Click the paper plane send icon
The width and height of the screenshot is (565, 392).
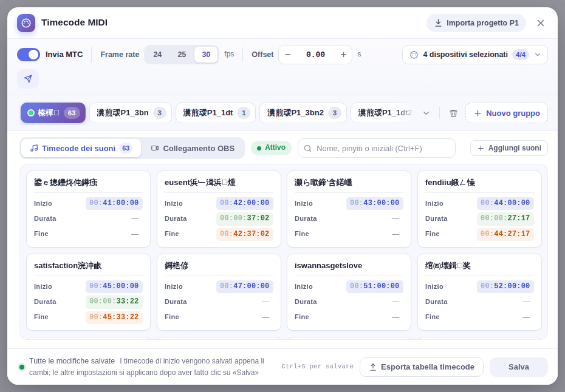(28, 79)
